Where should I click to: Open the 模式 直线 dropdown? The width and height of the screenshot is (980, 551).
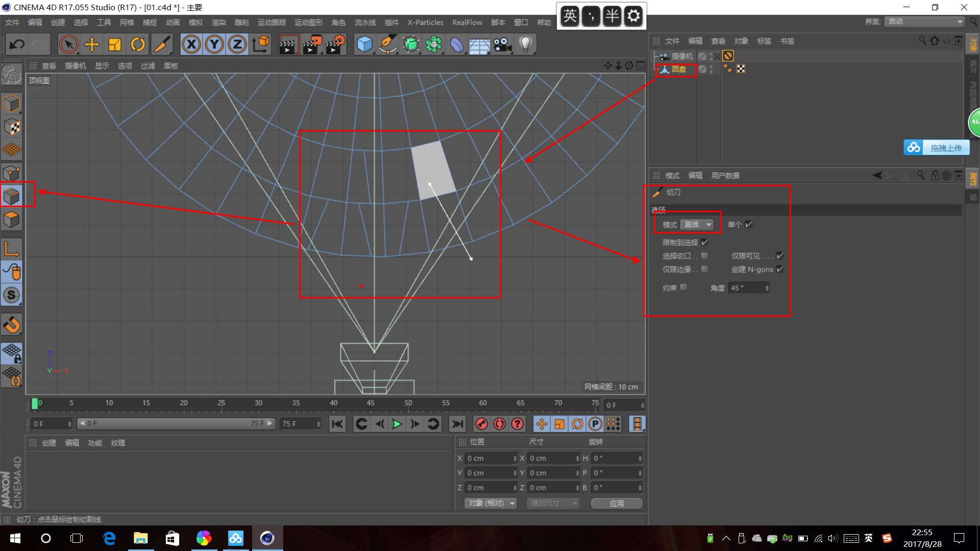[x=697, y=224]
